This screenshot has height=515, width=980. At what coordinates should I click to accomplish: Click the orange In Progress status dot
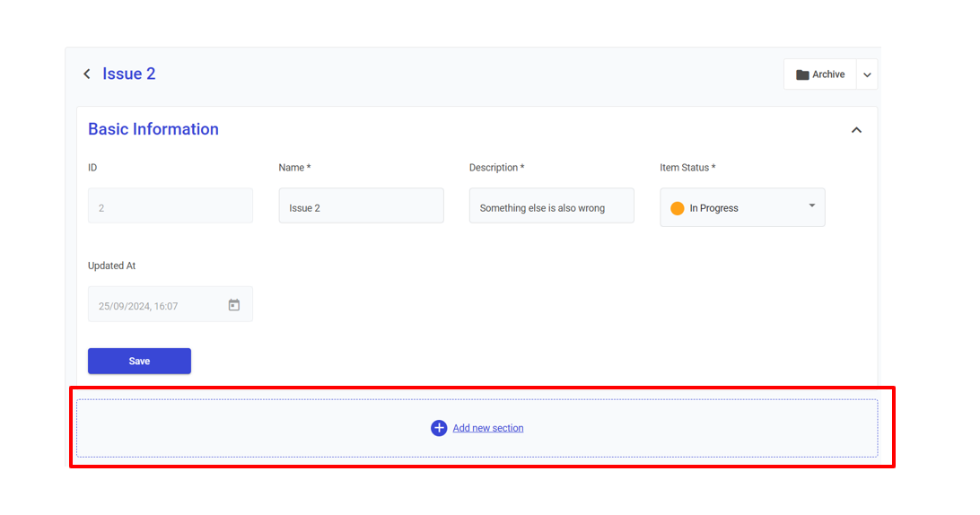point(678,208)
